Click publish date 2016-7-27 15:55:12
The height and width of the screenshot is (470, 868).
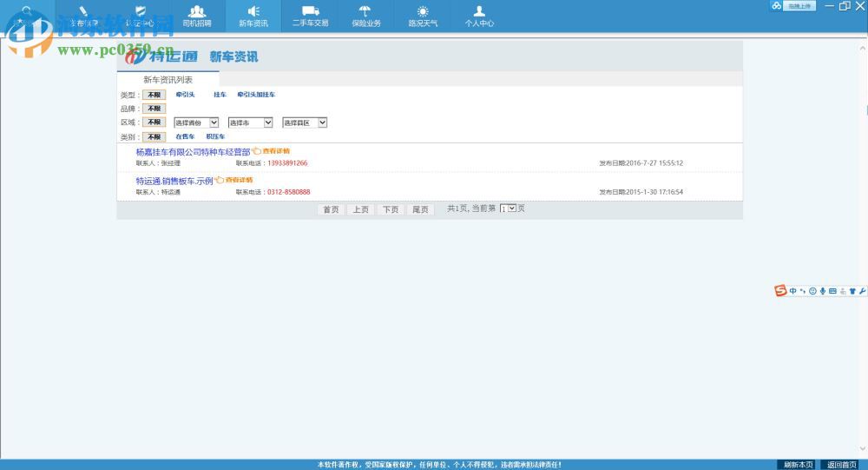point(654,163)
